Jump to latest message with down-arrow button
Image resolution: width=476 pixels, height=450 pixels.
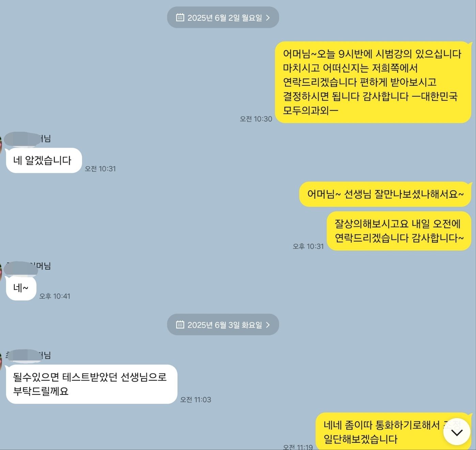click(x=457, y=432)
